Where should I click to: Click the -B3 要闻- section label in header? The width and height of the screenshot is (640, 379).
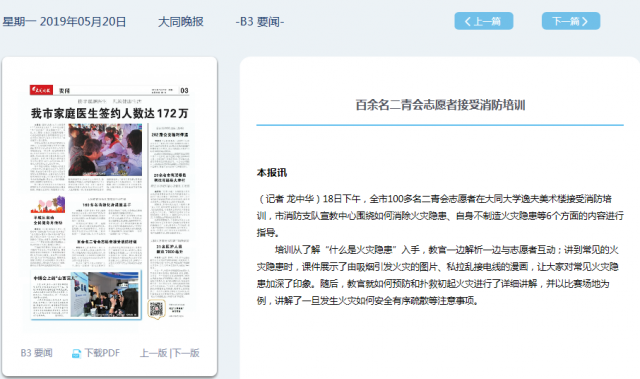click(260, 22)
